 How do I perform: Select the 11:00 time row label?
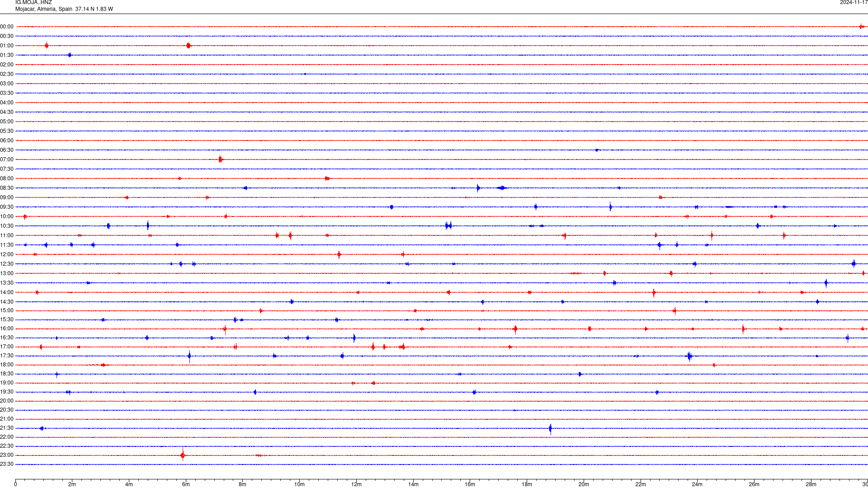pos(7,235)
